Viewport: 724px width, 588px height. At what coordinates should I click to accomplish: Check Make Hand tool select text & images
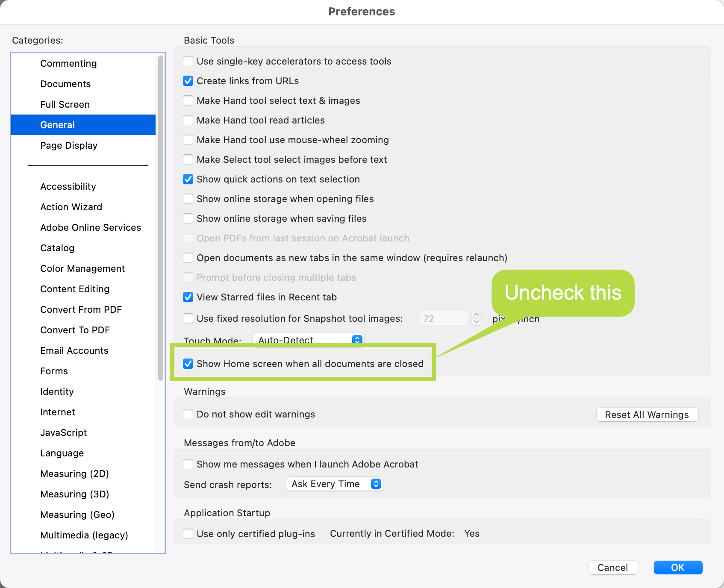[x=188, y=100]
